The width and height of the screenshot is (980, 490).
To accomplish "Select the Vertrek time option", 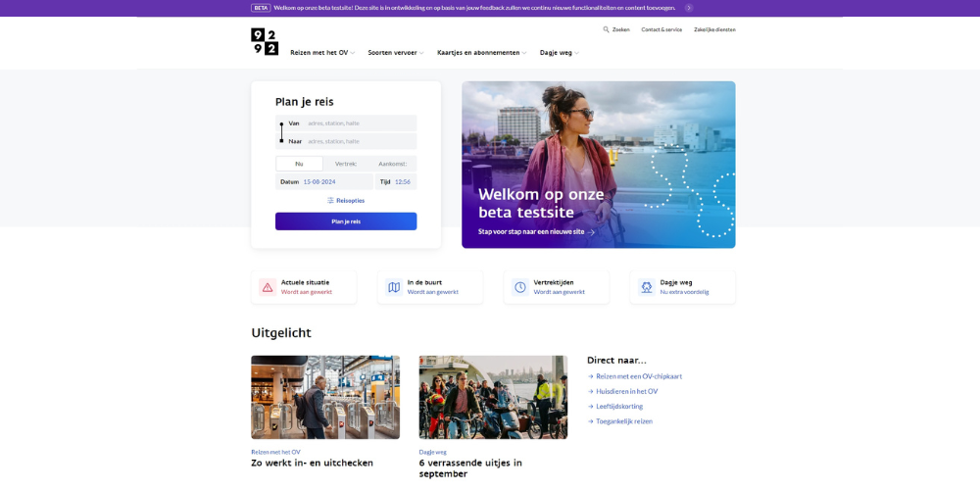I will click(x=346, y=164).
